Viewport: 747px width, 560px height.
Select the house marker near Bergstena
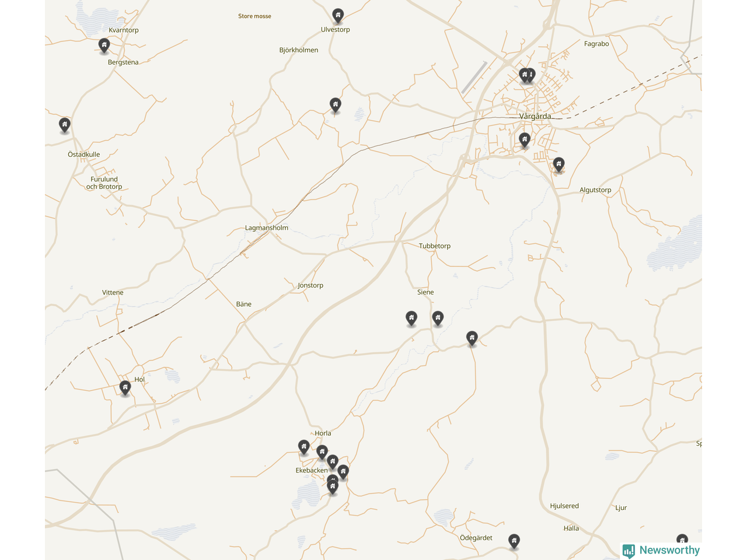click(104, 45)
